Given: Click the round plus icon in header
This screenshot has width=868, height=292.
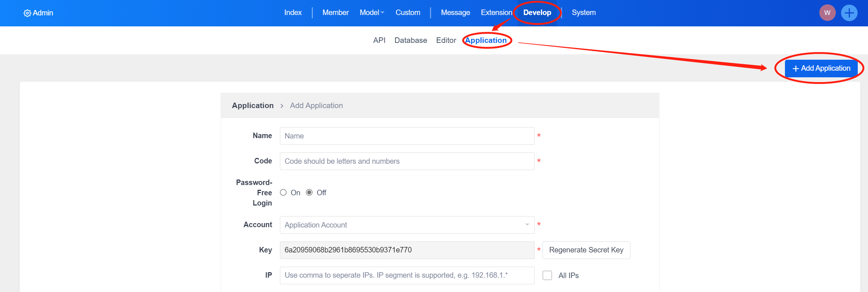Looking at the screenshot, I should click(x=849, y=13).
